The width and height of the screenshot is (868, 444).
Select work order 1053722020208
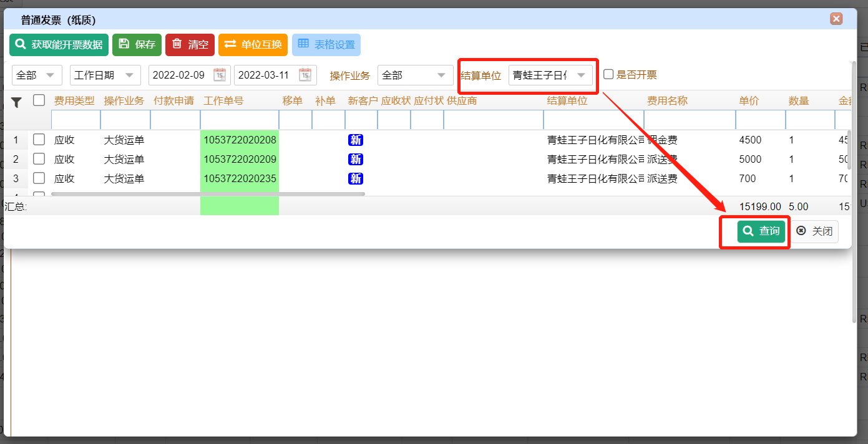tap(240, 140)
